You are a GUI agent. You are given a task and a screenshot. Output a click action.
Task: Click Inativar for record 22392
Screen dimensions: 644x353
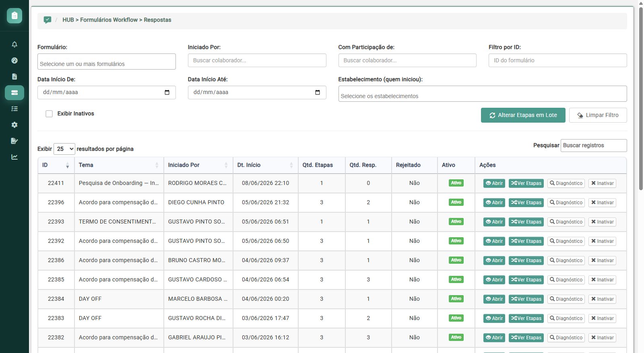603,241
